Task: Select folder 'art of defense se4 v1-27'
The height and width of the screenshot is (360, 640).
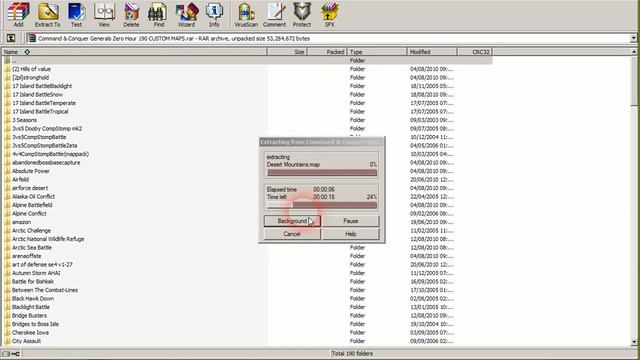Action: click(42, 264)
